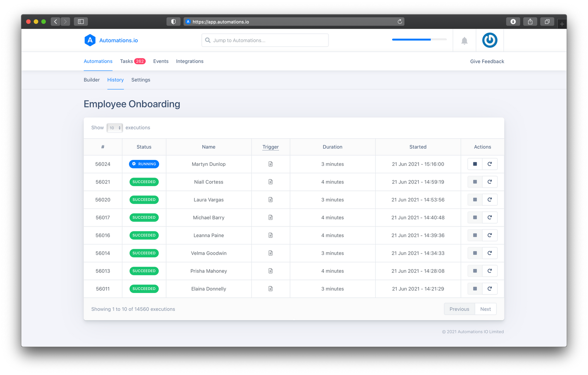Re-run Elaina Donnelly's onboarding execution
Image resolution: width=588 pixels, height=375 pixels.
490,289
